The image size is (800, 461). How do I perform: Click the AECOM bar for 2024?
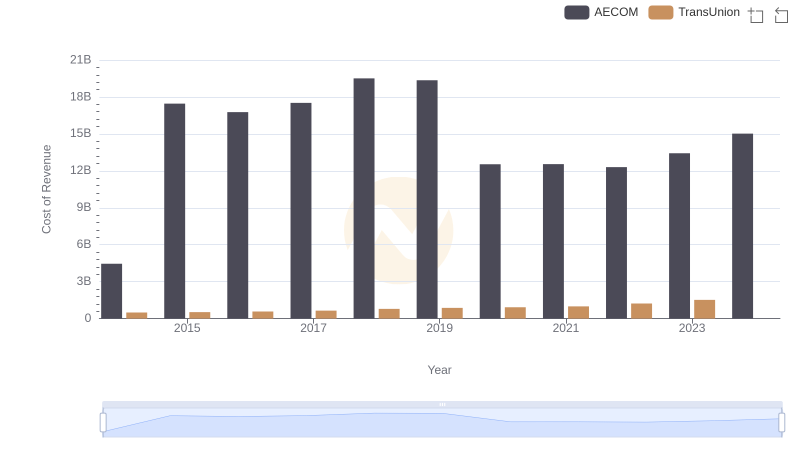(x=742, y=226)
